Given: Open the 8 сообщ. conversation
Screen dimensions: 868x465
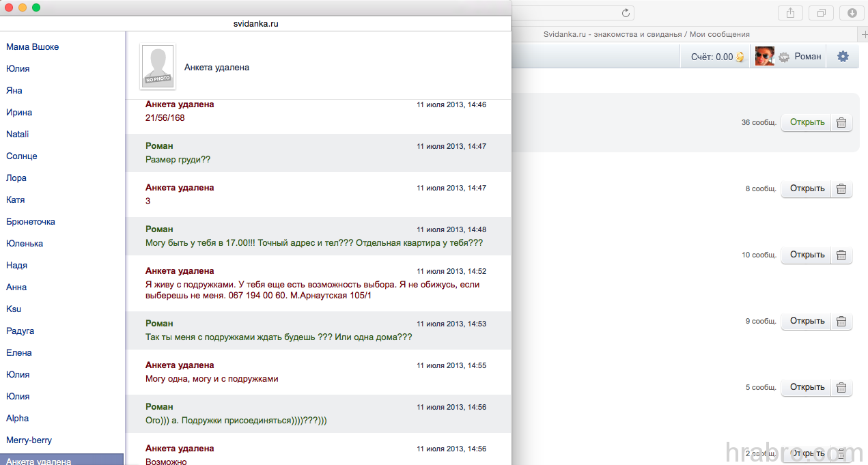Looking at the screenshot, I should (x=807, y=189).
